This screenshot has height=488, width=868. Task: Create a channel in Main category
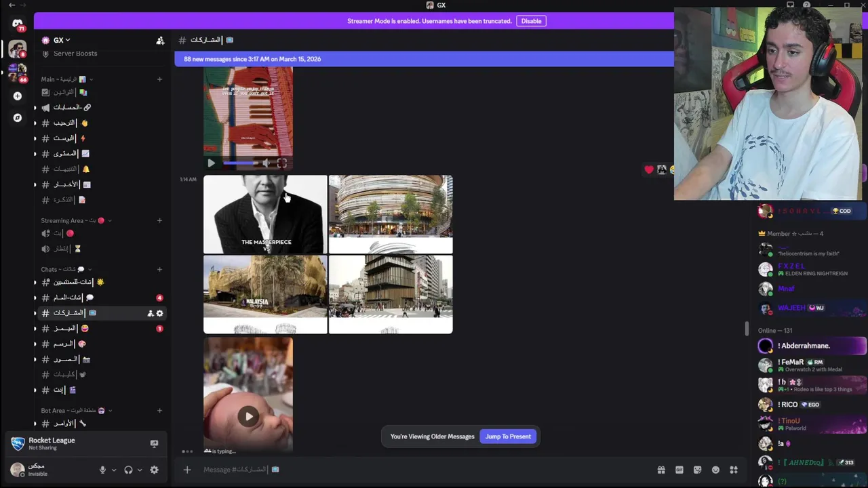(x=159, y=79)
